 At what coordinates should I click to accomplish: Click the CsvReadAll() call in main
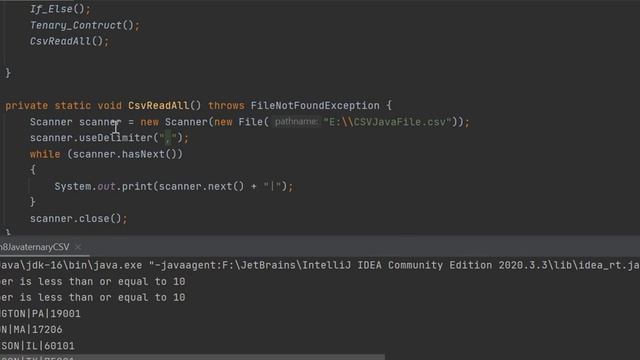[69, 41]
